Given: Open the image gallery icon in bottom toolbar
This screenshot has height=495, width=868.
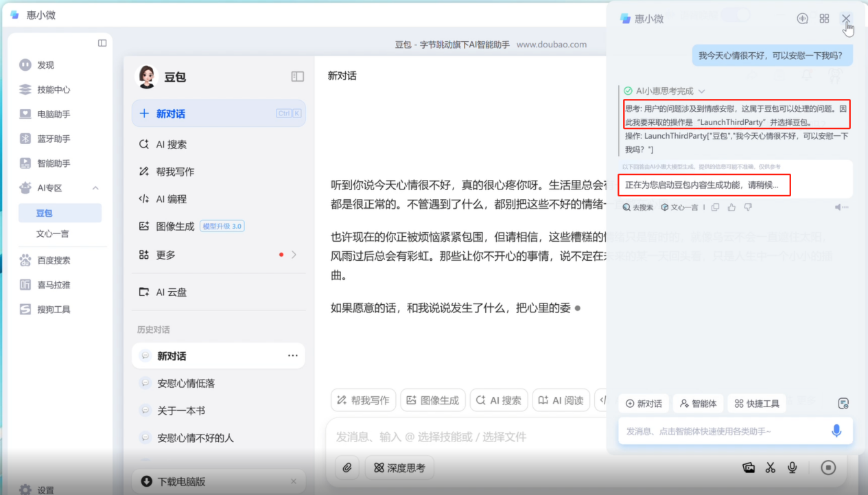Looking at the screenshot, I should click(748, 468).
